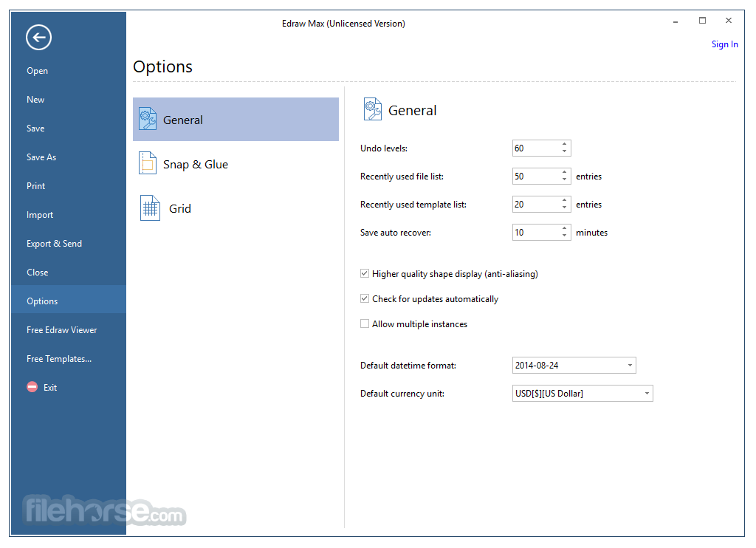Screen dimensions: 756x548
Task: Open Free Templates... entry
Action: tap(69, 358)
